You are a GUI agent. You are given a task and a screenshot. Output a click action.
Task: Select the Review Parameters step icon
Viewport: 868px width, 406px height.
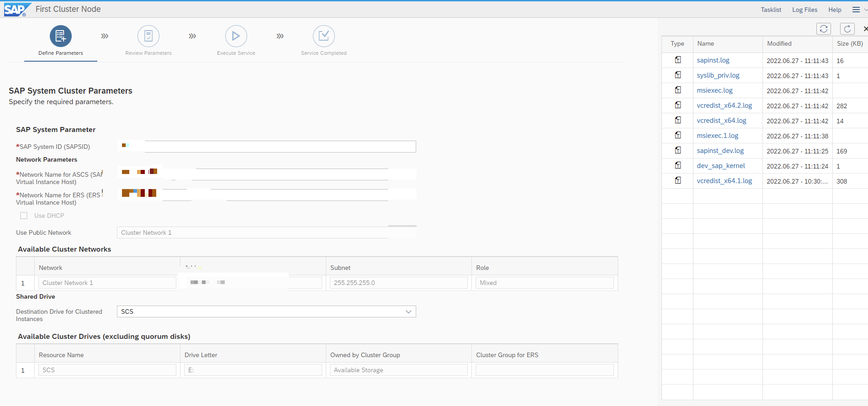(148, 36)
